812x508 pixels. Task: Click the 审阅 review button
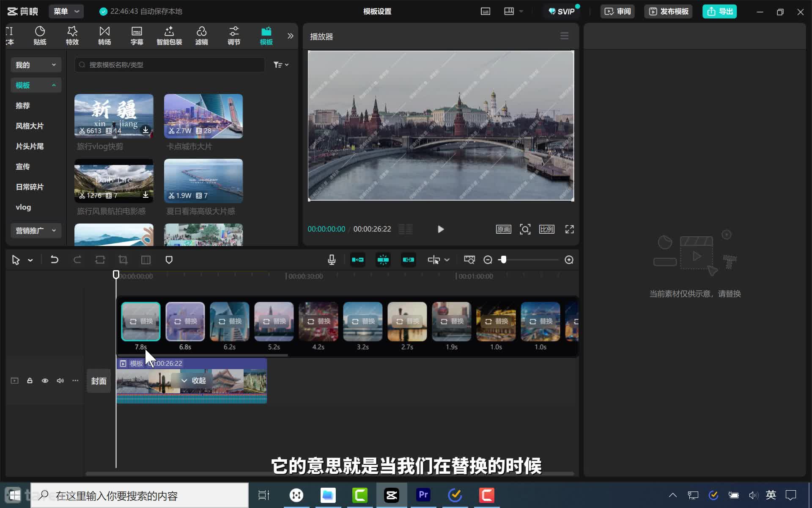[x=617, y=11]
